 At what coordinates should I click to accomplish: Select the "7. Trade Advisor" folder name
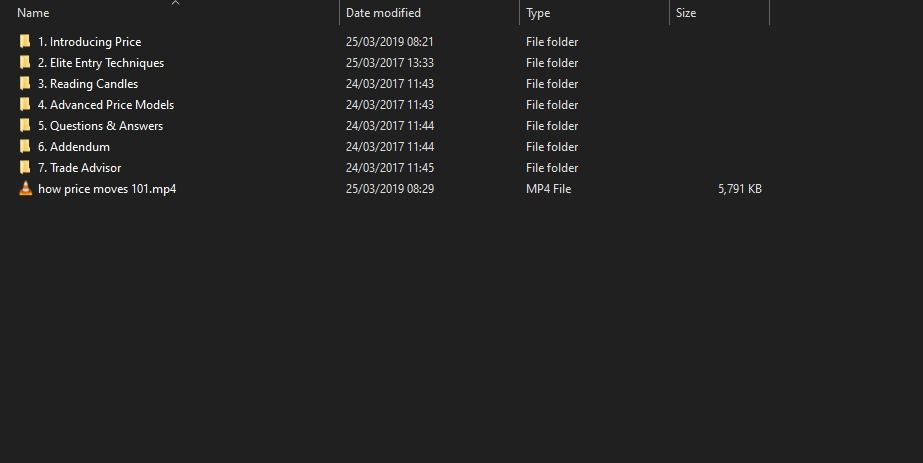pos(79,168)
